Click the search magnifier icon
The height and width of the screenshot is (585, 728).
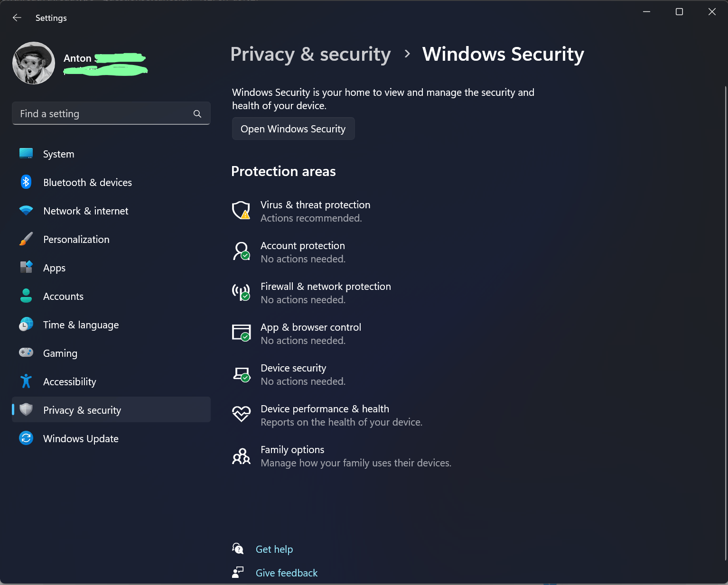(x=197, y=114)
